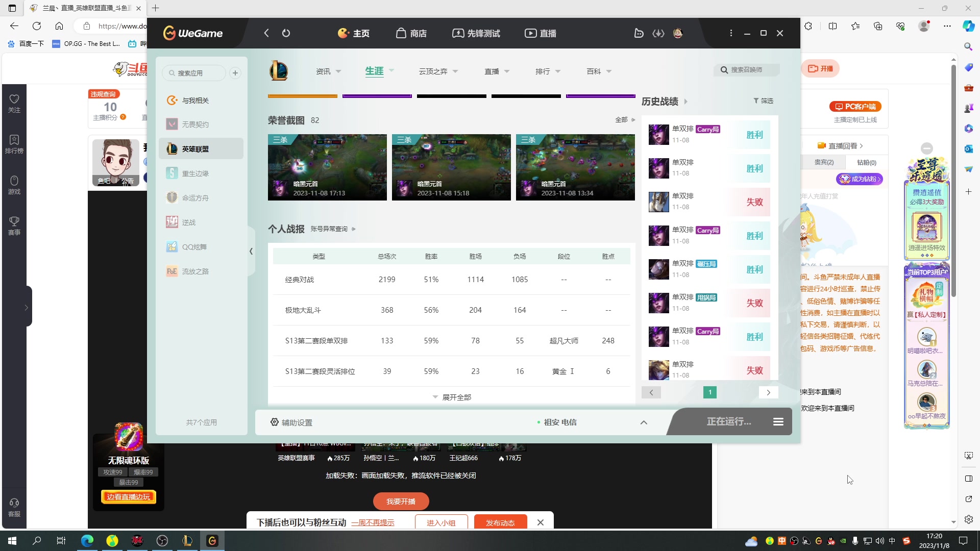Open 排行榜 in Douyu left sidebar
This screenshot has width=980, height=551.
[x=14, y=144]
